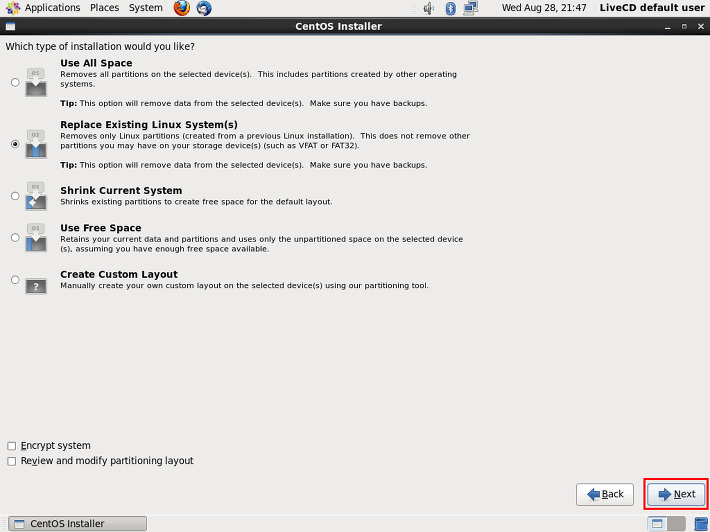Open the Applications menu
The image size is (710, 532).
click(x=52, y=8)
